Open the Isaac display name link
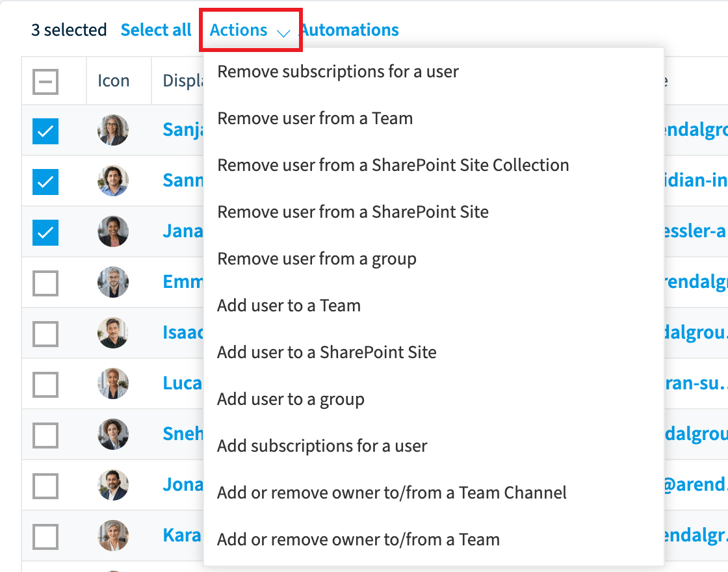Screen dimensions: 728x572 (183, 332)
